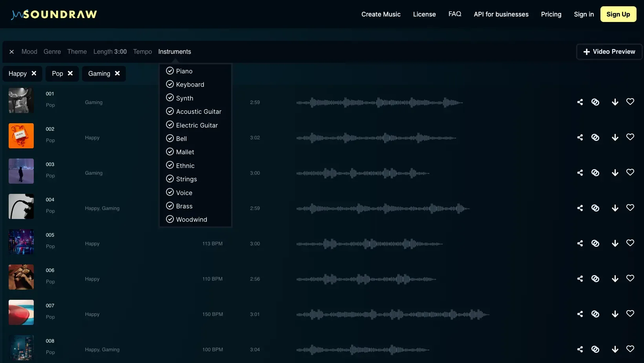Share track 007
Screen dimensions: 644x363
[x=580, y=314]
